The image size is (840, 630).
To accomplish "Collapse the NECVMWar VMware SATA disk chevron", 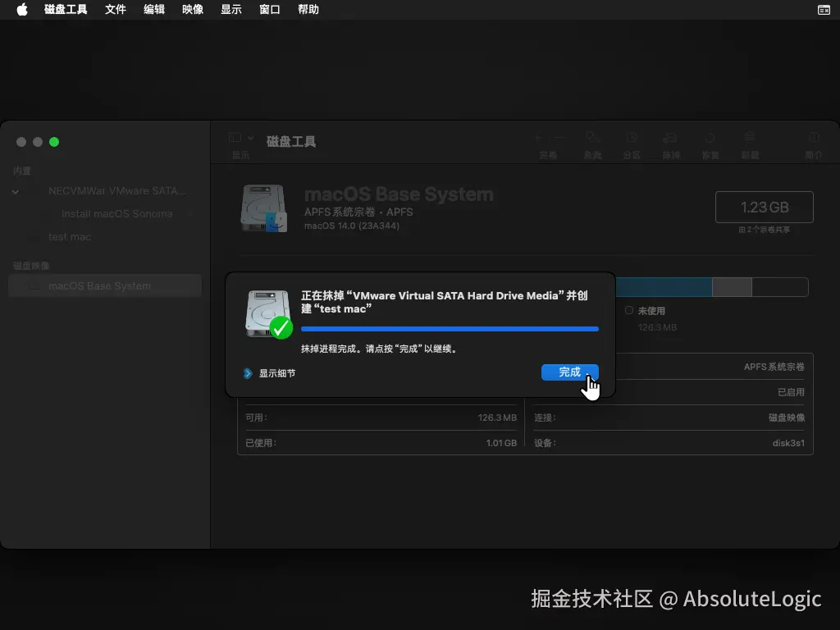I will coord(16,191).
